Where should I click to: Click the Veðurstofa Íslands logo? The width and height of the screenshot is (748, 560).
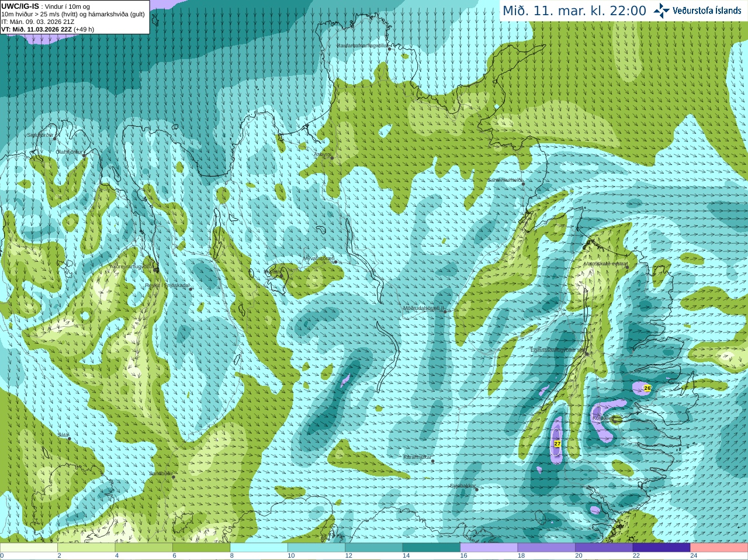pyautogui.click(x=697, y=10)
